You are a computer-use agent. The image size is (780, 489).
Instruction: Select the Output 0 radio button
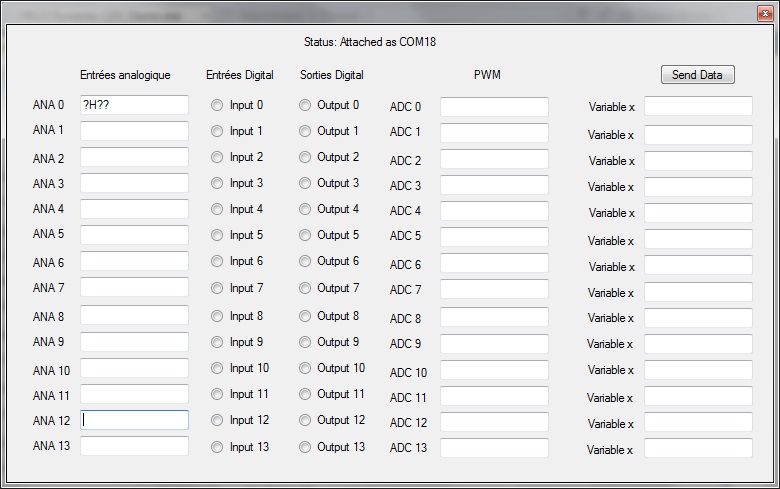click(305, 105)
